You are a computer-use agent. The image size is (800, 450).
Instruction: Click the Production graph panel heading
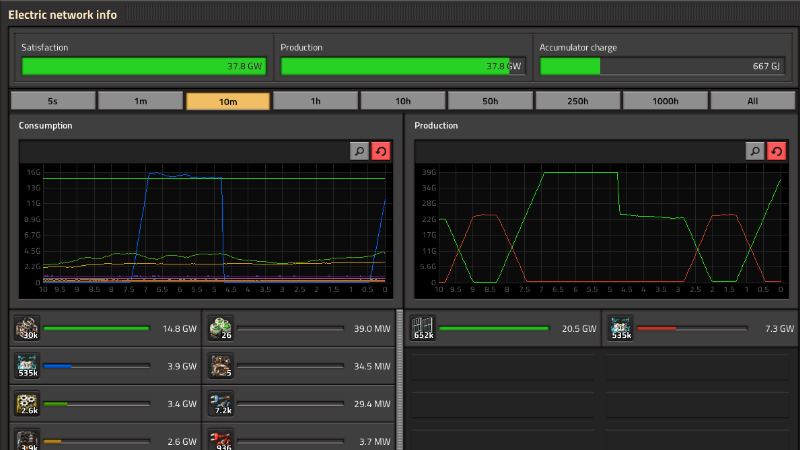pyautogui.click(x=436, y=126)
